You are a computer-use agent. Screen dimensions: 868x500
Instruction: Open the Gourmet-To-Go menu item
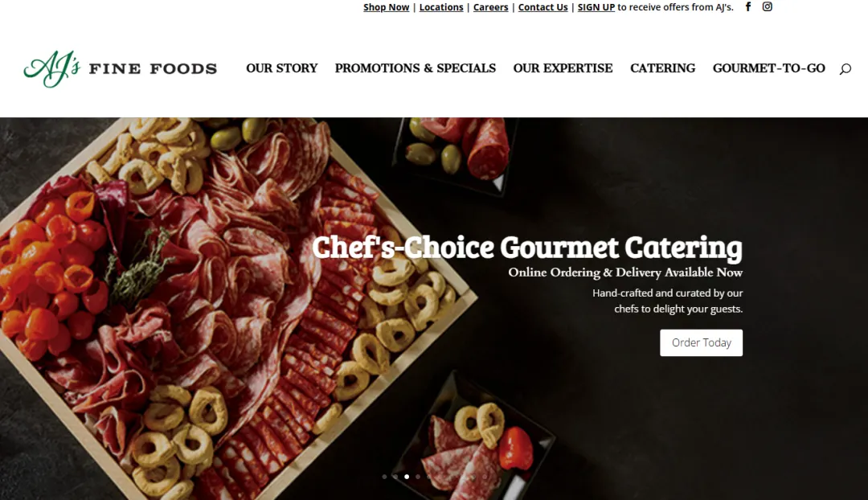(x=769, y=68)
